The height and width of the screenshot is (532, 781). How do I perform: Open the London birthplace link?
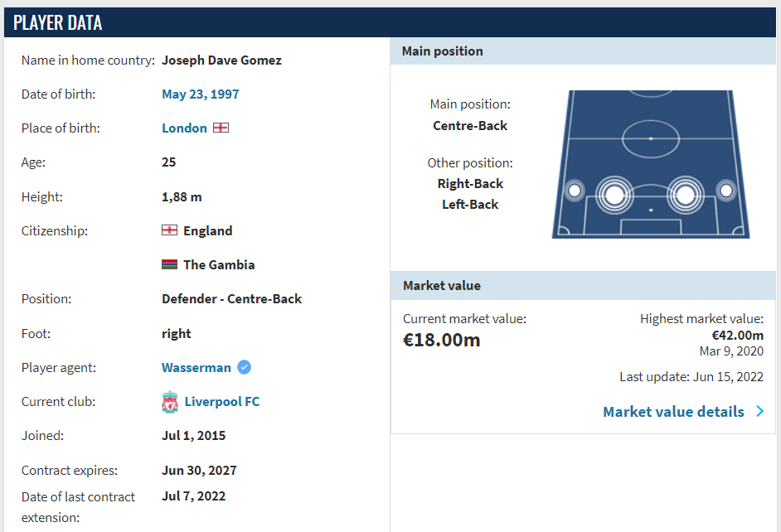pyautogui.click(x=184, y=128)
